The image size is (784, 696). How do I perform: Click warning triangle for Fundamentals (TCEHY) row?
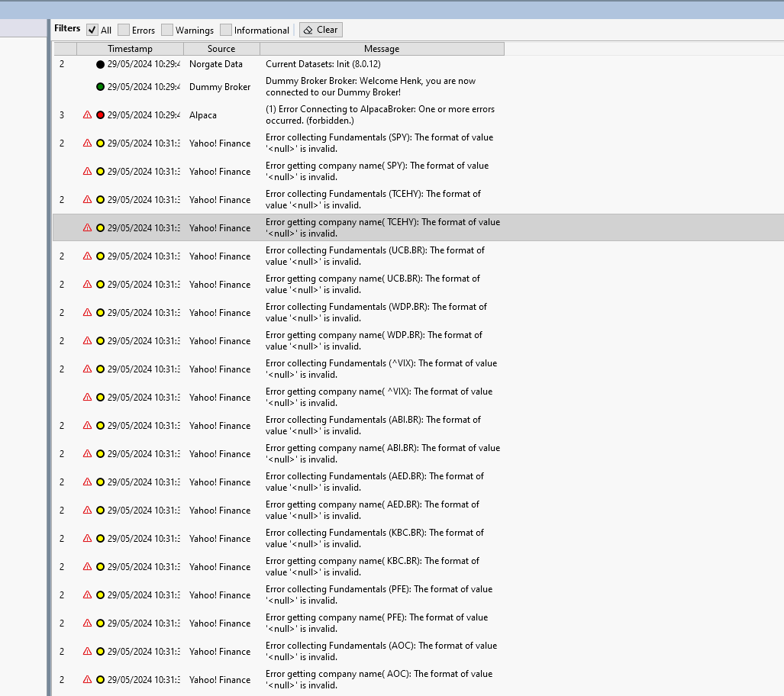point(88,199)
